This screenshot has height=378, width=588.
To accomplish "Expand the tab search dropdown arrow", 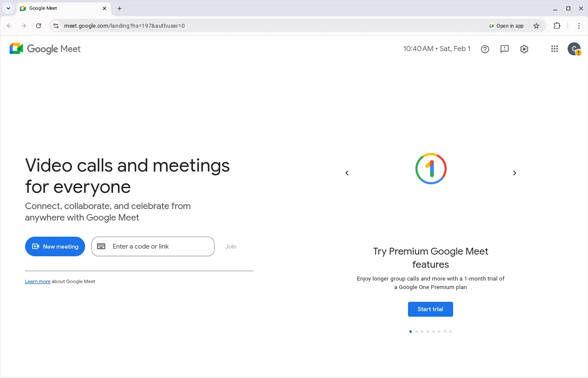I will coord(8,9).
